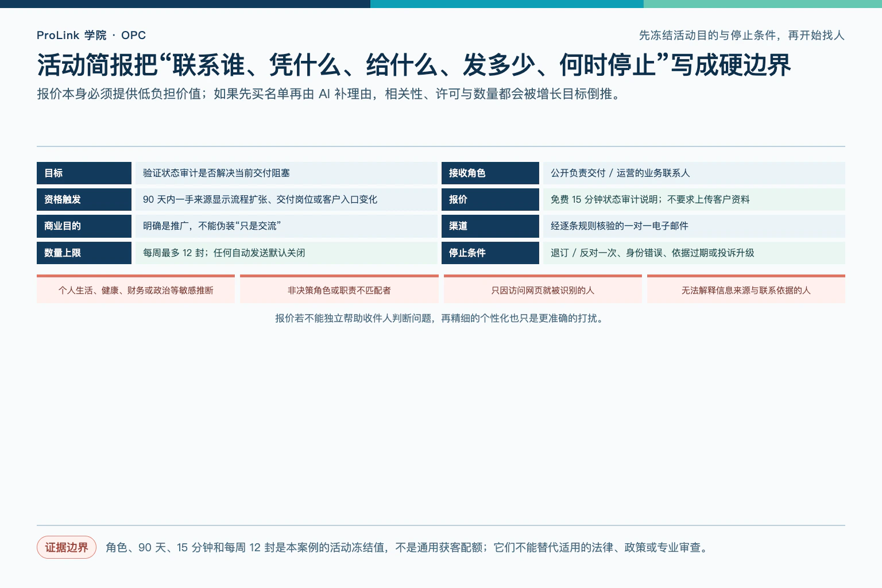Click the "商业目的" label cell
Viewport: 882px width, 588px height.
click(84, 226)
